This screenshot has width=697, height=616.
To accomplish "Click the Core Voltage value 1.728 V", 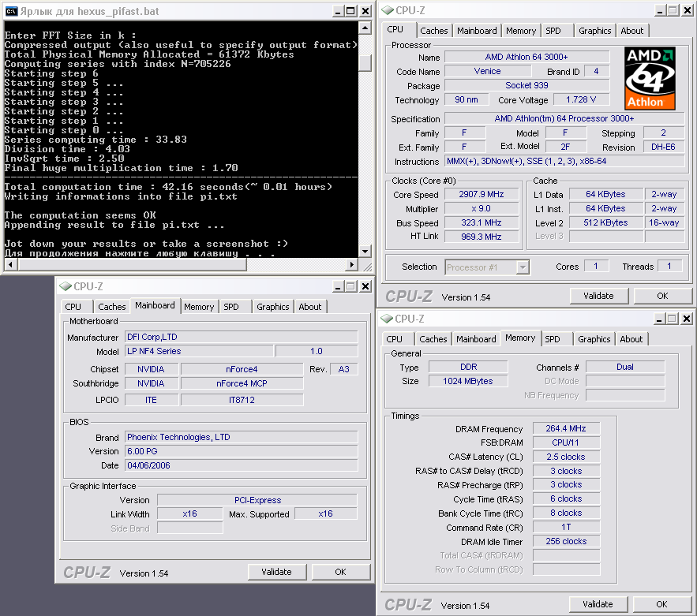I will [581, 100].
